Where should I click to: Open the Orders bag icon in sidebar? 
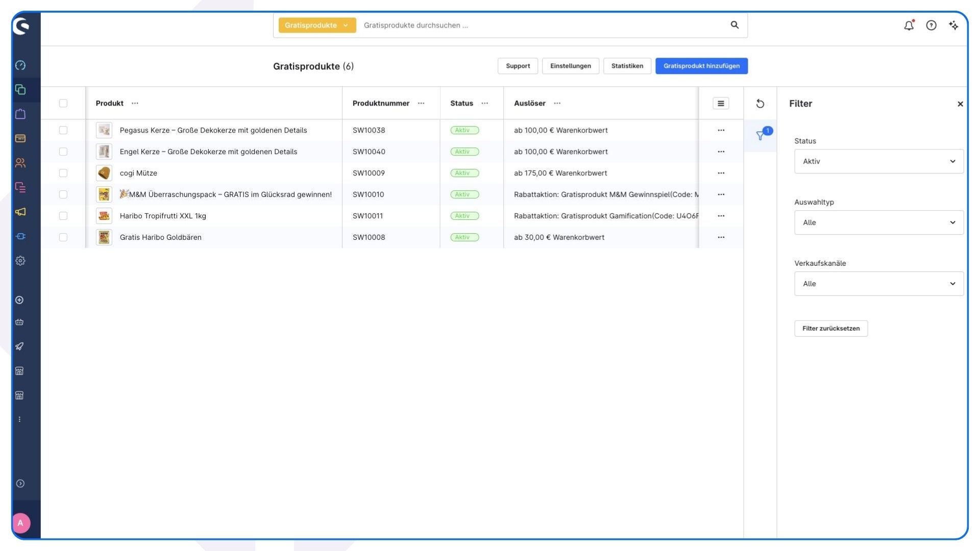(20, 114)
